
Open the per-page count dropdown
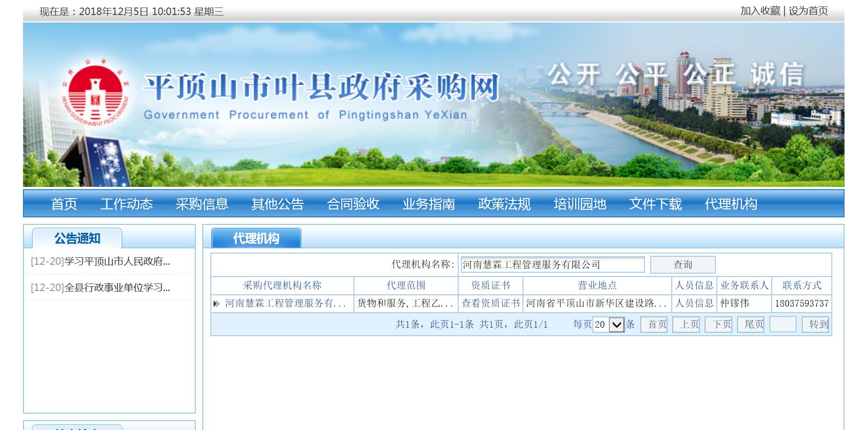click(x=616, y=324)
